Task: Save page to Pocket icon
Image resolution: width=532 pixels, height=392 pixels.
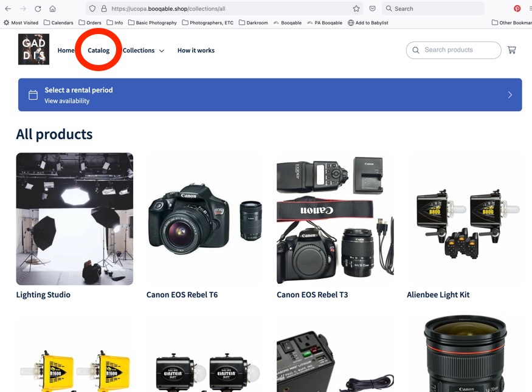Action: (373, 9)
